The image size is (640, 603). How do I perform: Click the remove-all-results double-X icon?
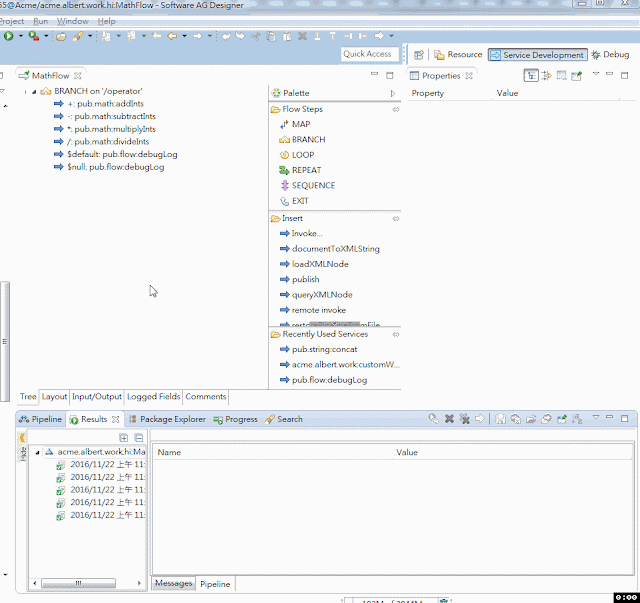[464, 419]
